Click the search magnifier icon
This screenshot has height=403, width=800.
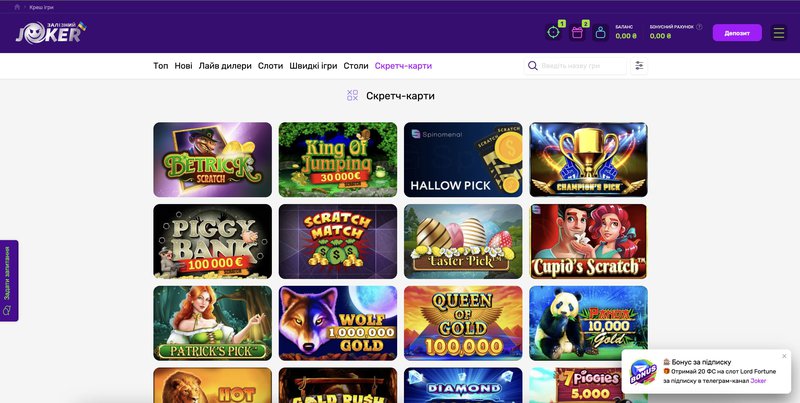coord(533,66)
